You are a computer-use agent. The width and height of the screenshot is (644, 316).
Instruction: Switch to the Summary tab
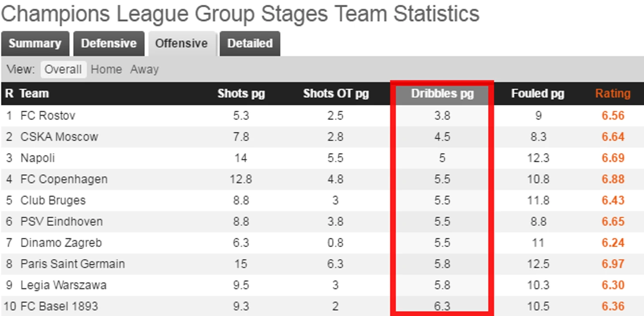point(35,44)
